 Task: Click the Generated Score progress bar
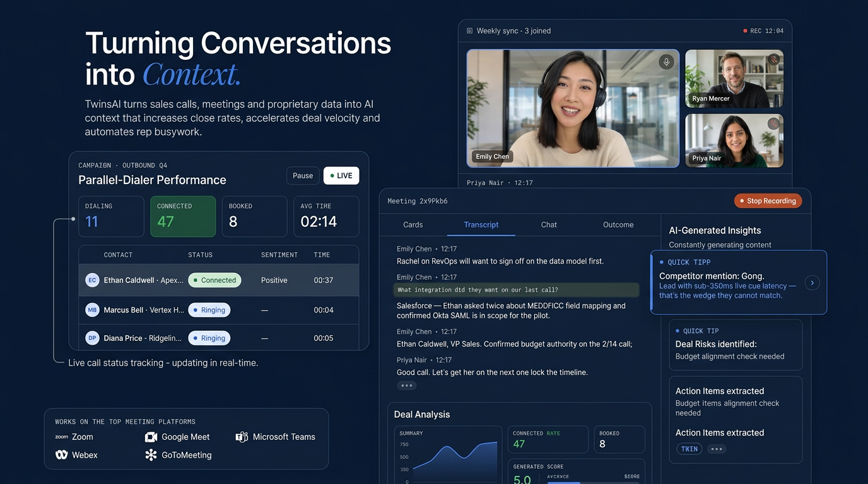pos(594,483)
